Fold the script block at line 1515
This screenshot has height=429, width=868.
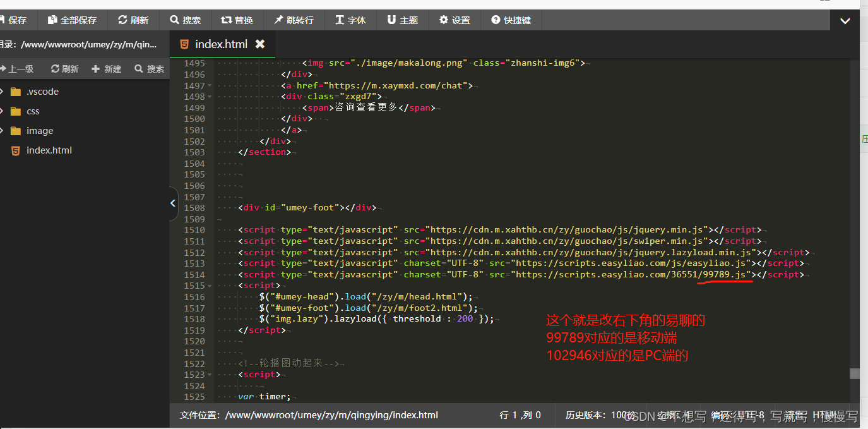point(210,286)
